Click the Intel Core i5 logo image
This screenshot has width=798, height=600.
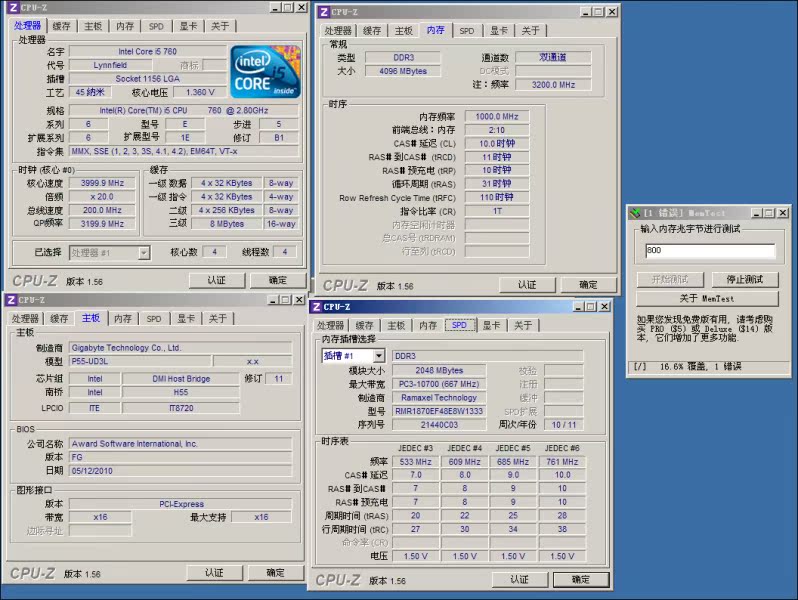pyautogui.click(x=264, y=71)
